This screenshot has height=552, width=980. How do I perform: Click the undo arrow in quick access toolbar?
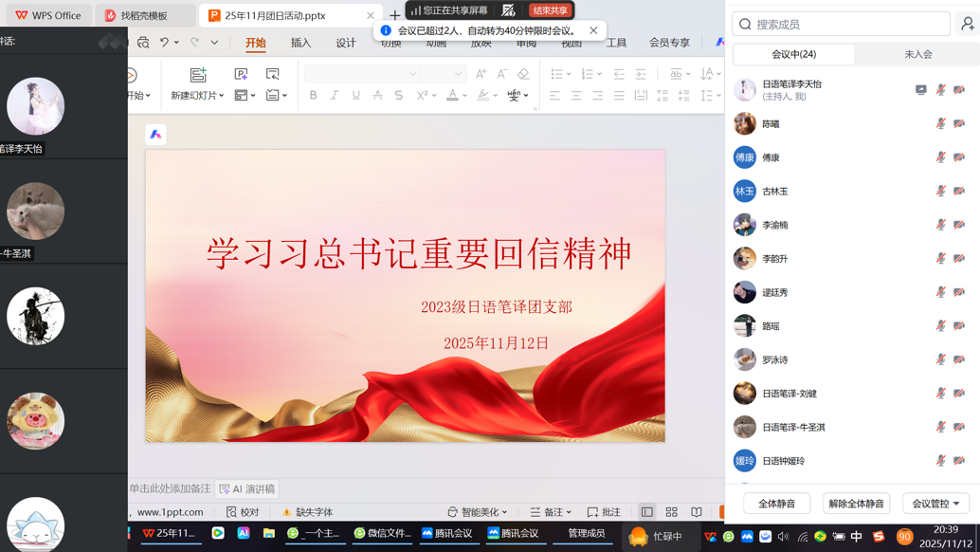[164, 43]
